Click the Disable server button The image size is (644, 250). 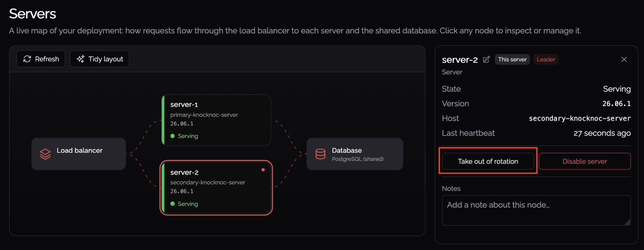pyautogui.click(x=585, y=161)
